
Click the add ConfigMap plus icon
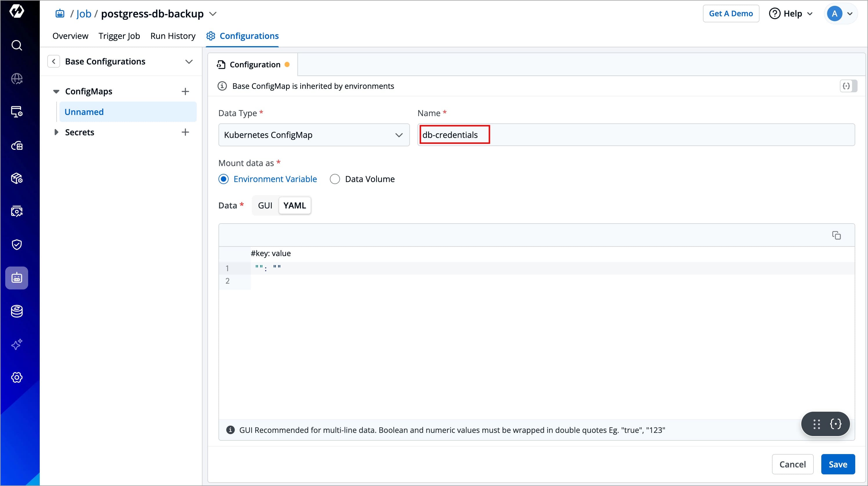point(185,91)
